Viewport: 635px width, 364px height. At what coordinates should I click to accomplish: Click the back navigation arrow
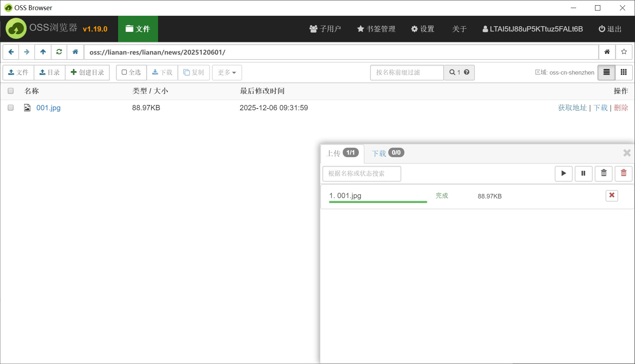click(x=11, y=52)
